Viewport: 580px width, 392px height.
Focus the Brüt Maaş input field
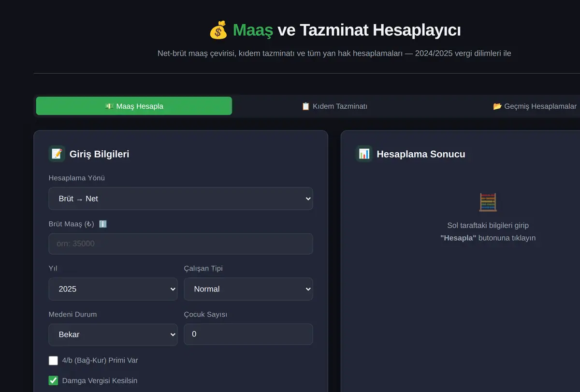point(181,244)
